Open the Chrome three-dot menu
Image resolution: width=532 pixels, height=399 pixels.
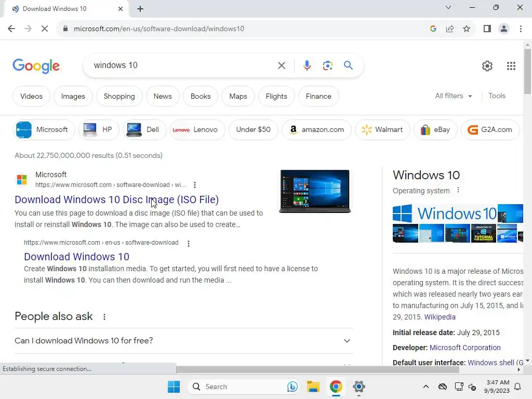521,29
